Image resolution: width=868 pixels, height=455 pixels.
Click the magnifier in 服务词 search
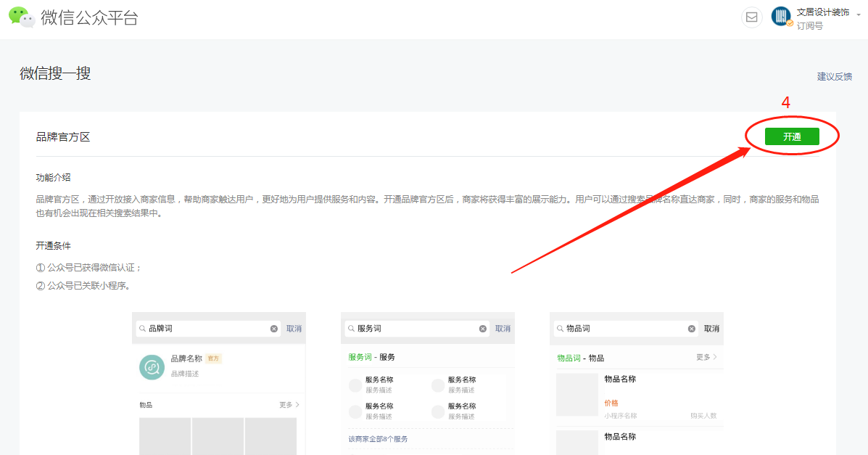(351, 329)
